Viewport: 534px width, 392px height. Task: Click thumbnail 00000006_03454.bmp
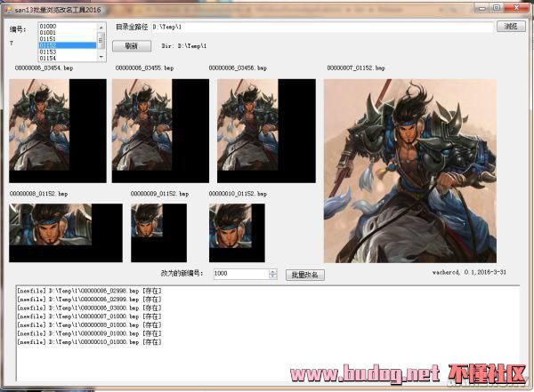[58, 131]
